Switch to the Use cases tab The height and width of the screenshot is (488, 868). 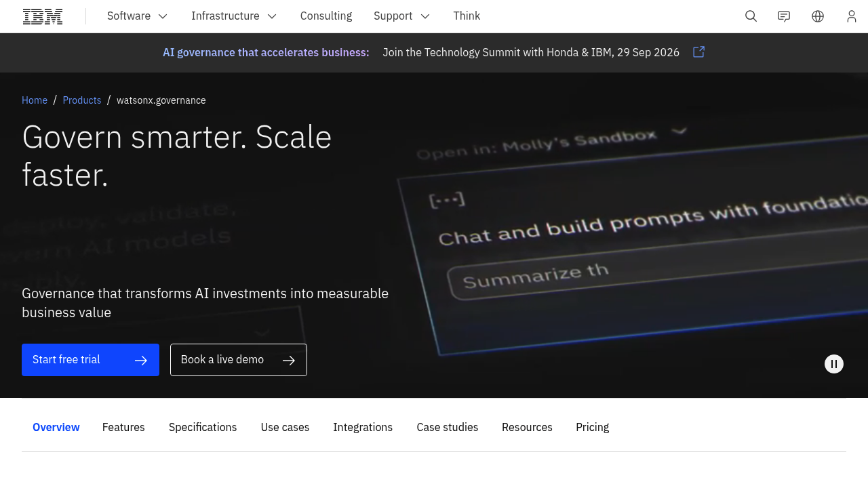pyautogui.click(x=285, y=428)
